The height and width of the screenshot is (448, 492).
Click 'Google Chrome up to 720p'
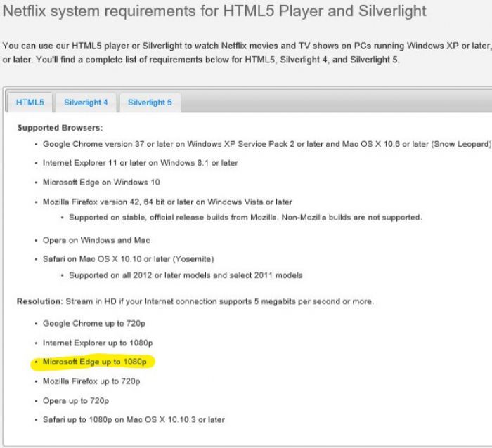tap(93, 323)
